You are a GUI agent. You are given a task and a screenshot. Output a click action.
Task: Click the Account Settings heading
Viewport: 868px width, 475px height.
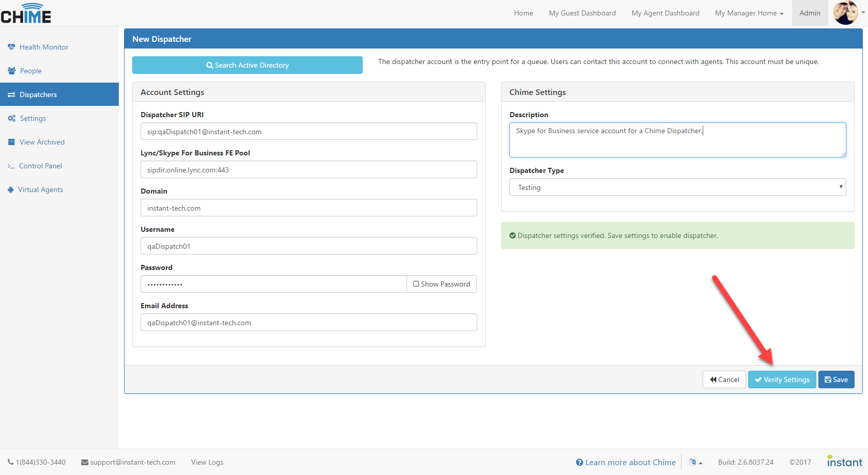click(x=172, y=92)
